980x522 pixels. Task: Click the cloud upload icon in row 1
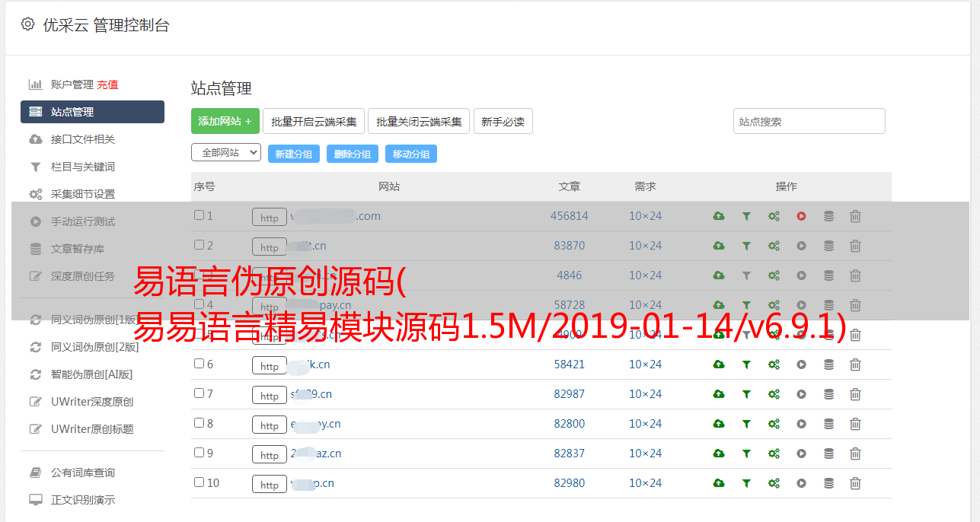[719, 216]
